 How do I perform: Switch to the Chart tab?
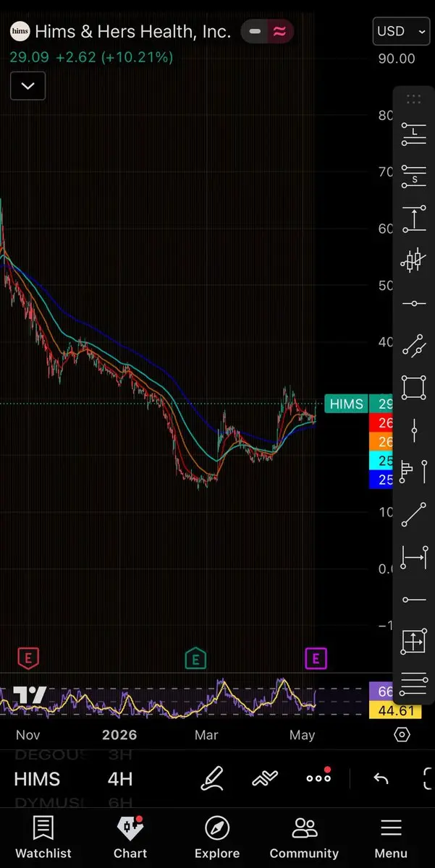pos(130,838)
